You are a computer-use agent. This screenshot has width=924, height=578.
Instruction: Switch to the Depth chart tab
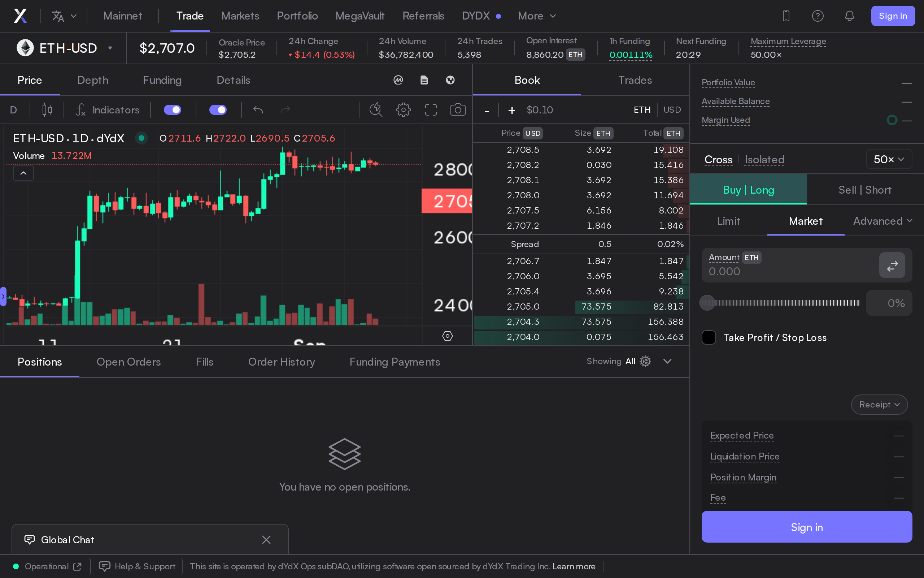pos(93,80)
